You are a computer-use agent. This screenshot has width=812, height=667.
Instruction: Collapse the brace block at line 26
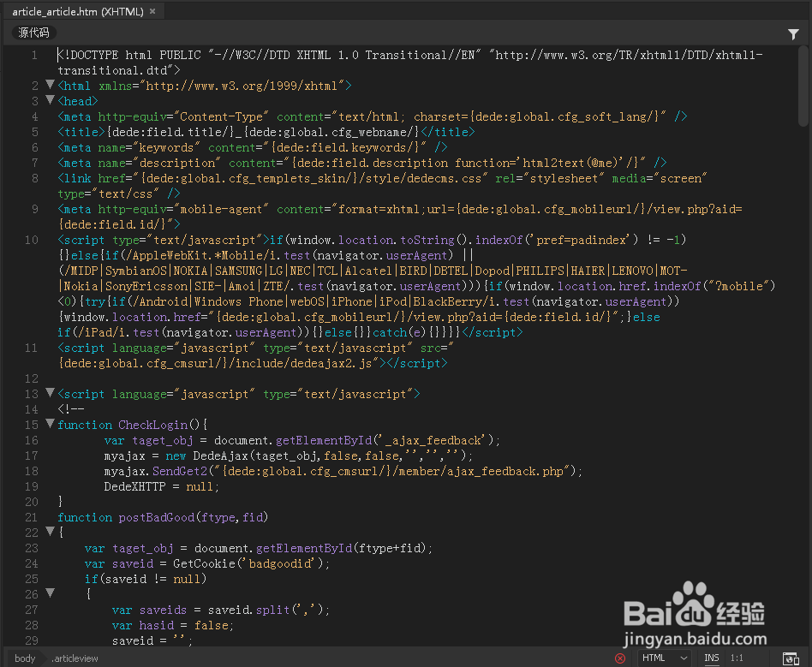click(x=51, y=593)
